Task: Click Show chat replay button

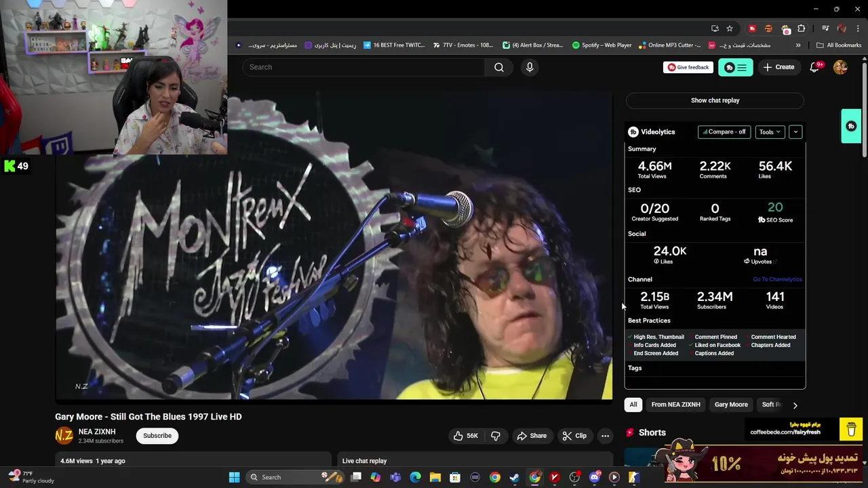Action: point(715,100)
